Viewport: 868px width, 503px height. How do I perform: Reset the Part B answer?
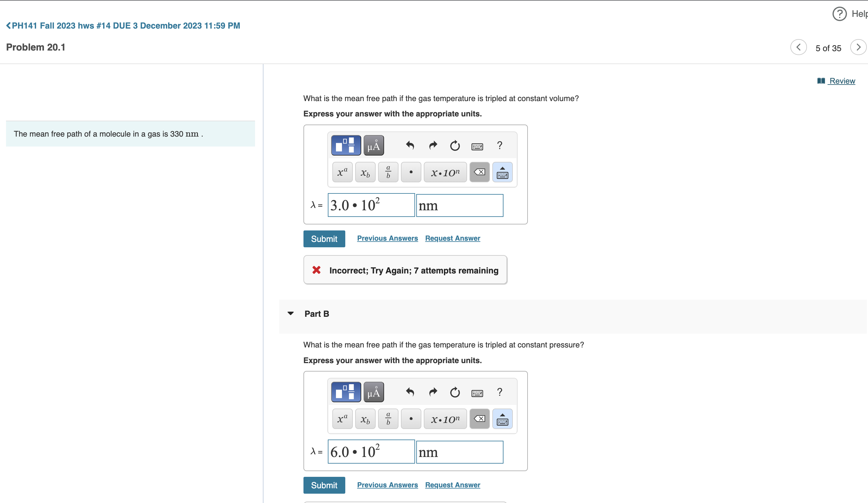(x=455, y=392)
